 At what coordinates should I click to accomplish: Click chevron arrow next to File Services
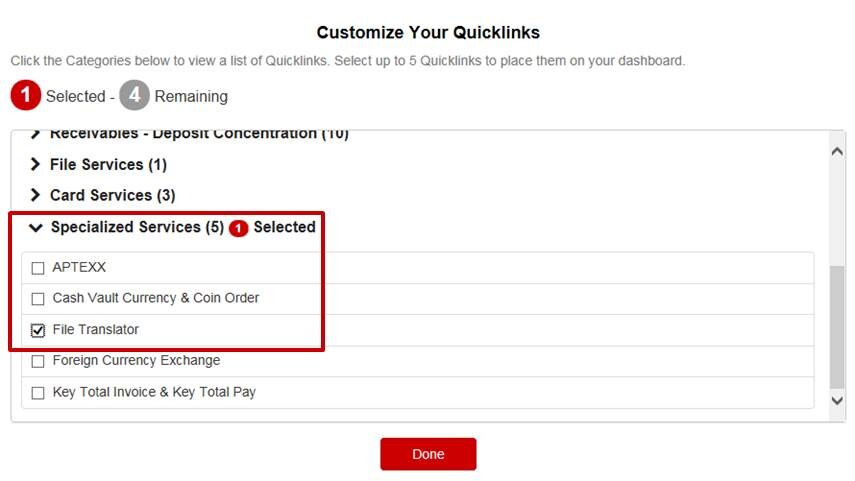(x=36, y=164)
